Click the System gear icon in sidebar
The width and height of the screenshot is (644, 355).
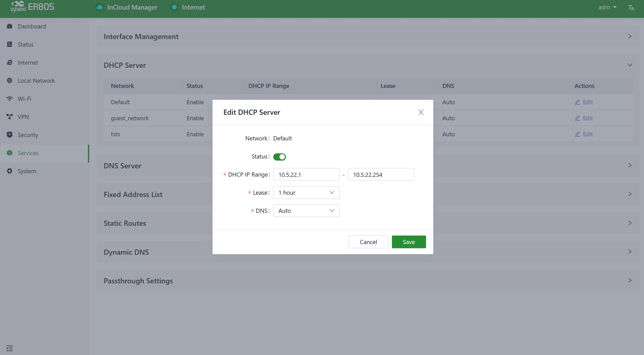click(10, 171)
